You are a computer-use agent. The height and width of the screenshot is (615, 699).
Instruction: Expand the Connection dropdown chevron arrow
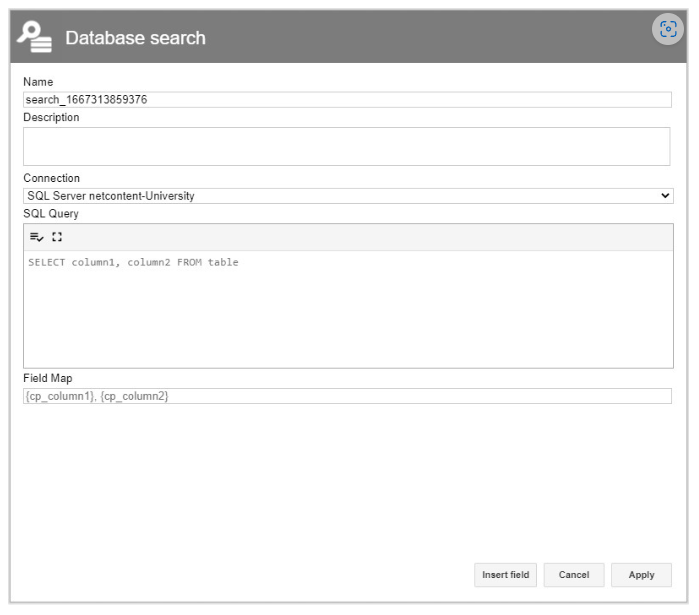click(x=665, y=196)
